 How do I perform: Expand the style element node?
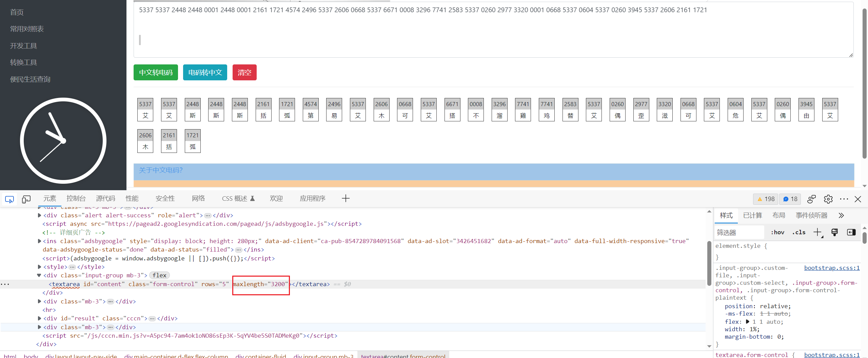(39, 267)
